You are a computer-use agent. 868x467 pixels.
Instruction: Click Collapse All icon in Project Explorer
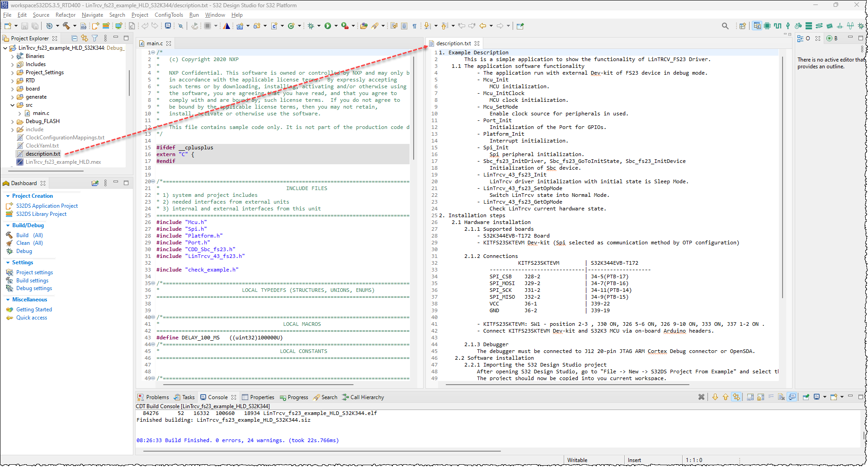click(x=75, y=38)
